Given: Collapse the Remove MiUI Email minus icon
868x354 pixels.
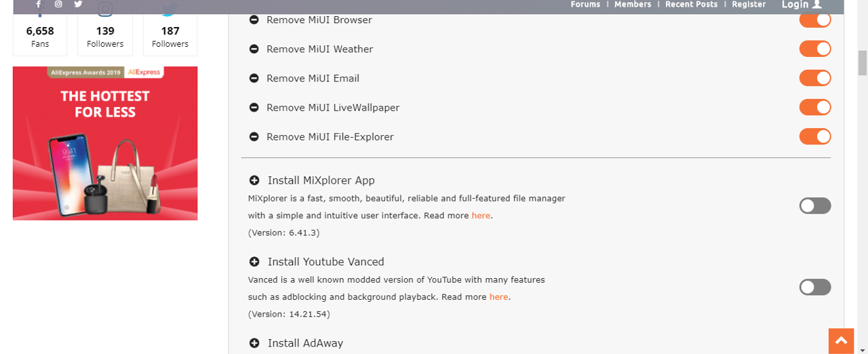Looking at the screenshot, I should (254, 79).
